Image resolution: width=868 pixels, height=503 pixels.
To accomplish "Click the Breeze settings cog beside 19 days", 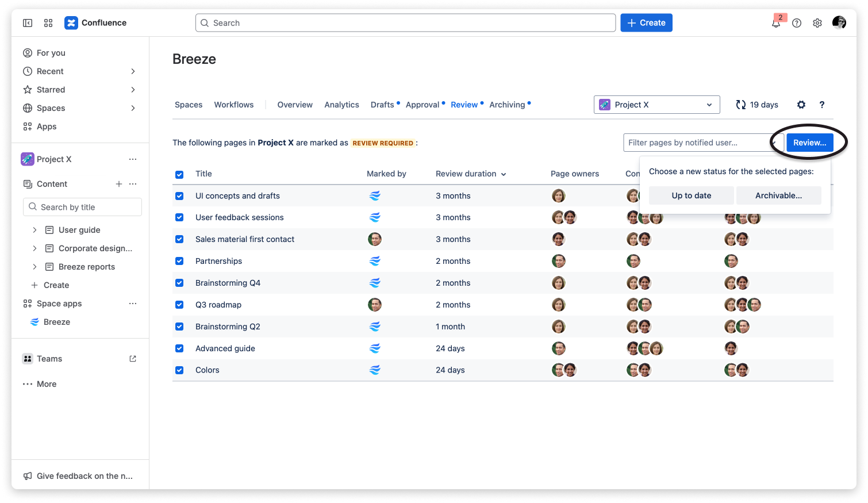I will (x=801, y=105).
